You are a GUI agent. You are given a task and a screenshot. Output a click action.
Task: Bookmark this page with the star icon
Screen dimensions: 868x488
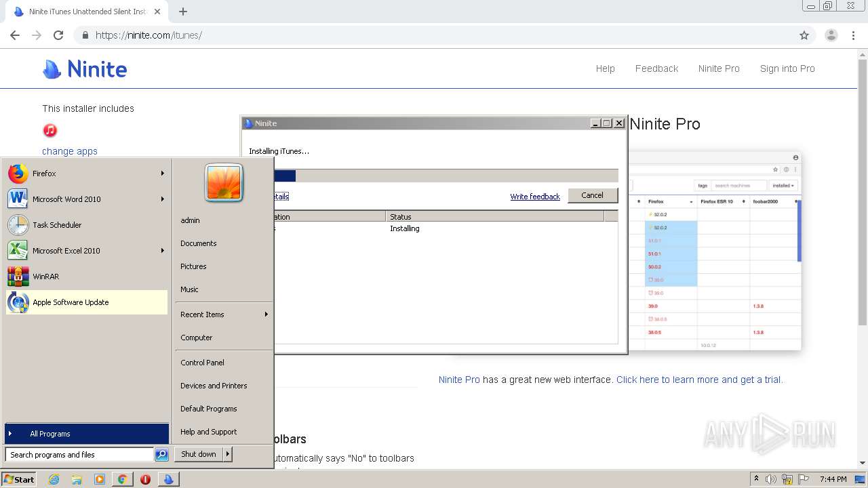pos(804,35)
